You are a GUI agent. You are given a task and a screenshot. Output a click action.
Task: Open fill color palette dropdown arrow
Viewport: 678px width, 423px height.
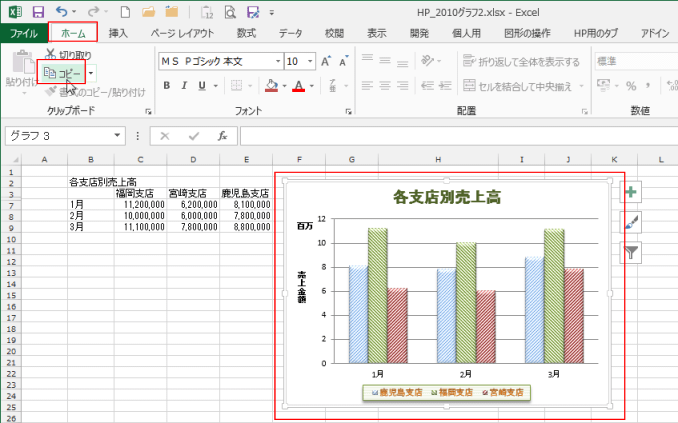pos(285,86)
